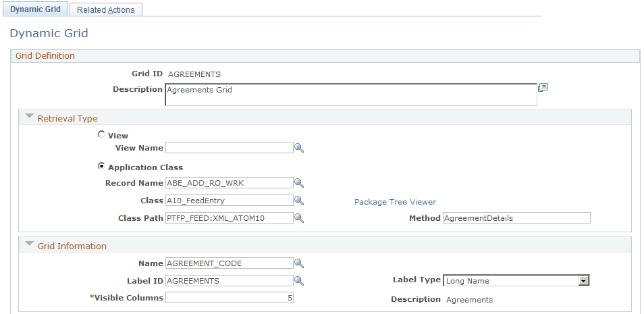
Task: Select the Dynamic Grid tab
Action: pos(35,9)
